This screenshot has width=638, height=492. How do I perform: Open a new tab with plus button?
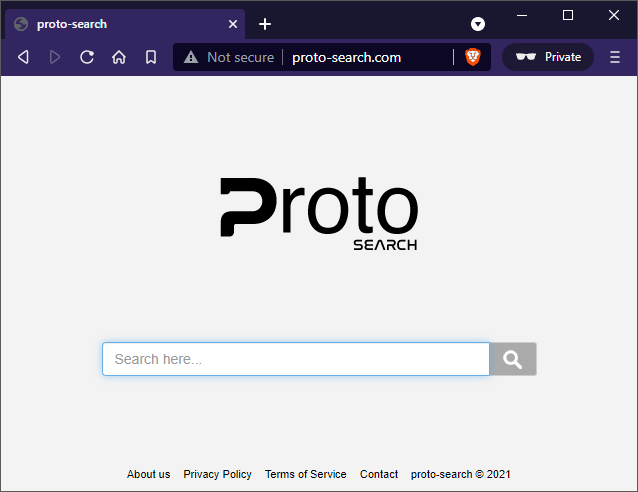pyautogui.click(x=265, y=24)
